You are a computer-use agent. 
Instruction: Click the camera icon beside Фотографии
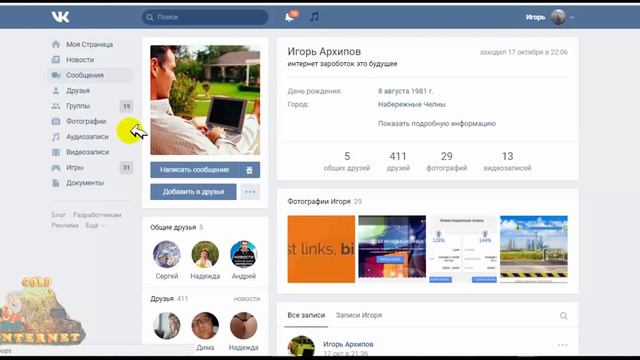(x=56, y=121)
